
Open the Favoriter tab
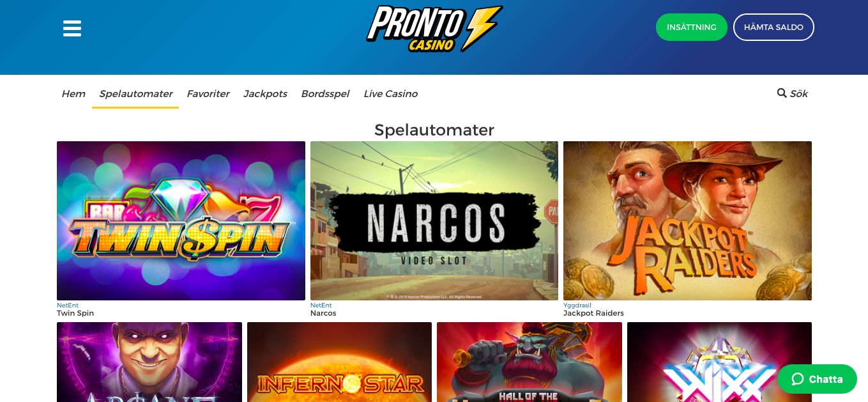[208, 94]
